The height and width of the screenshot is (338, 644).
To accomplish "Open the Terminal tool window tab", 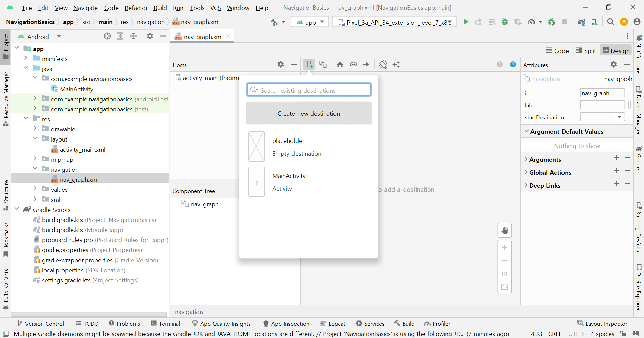I will click(165, 323).
